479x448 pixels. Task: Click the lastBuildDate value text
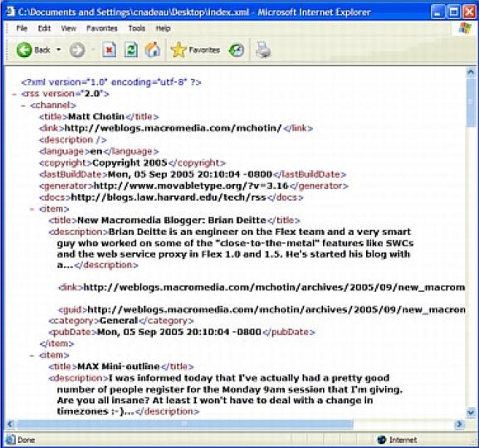pyautogui.click(x=190, y=174)
